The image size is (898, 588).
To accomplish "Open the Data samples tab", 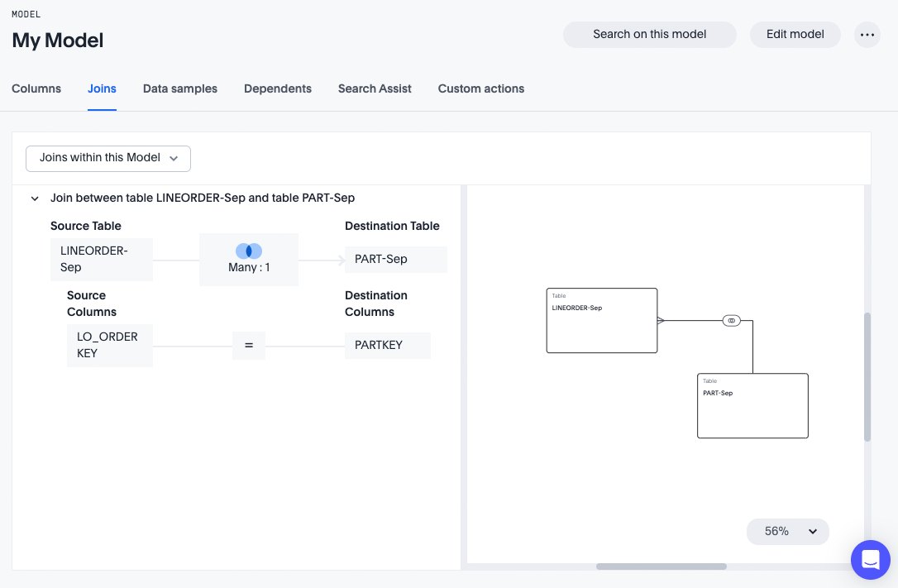I will click(x=179, y=88).
